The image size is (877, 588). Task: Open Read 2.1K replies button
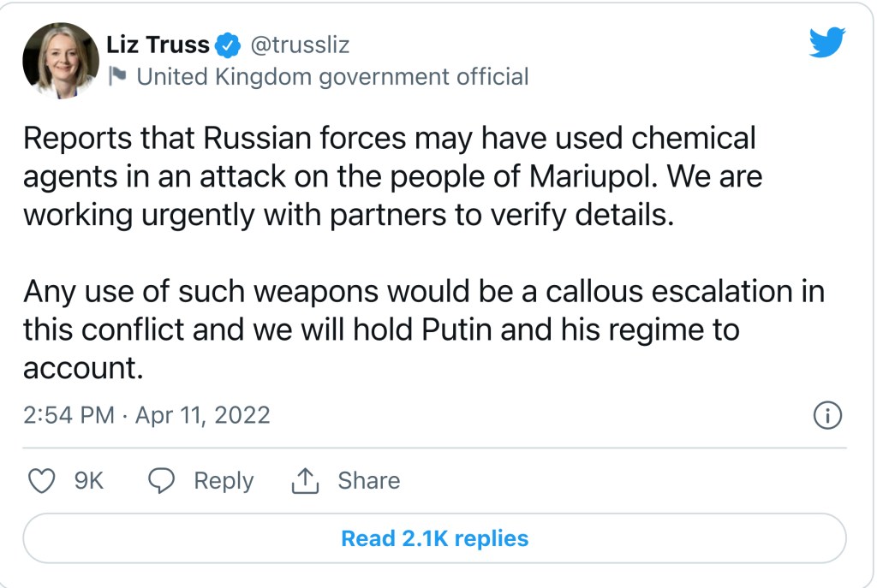(434, 538)
